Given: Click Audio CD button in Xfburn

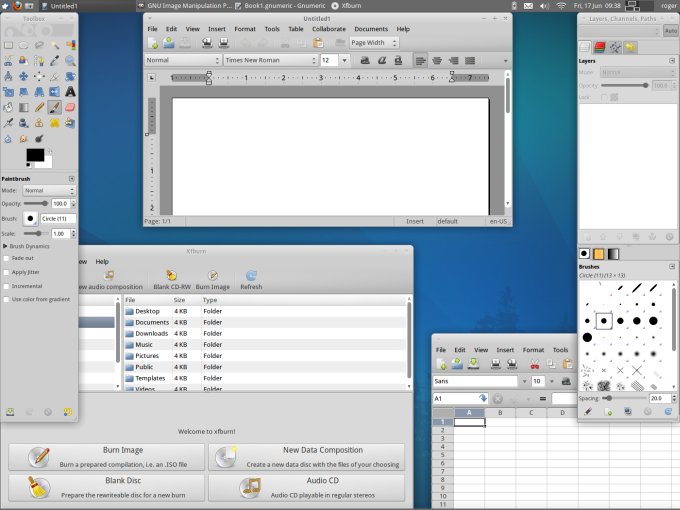Looking at the screenshot, I should coord(307,488).
